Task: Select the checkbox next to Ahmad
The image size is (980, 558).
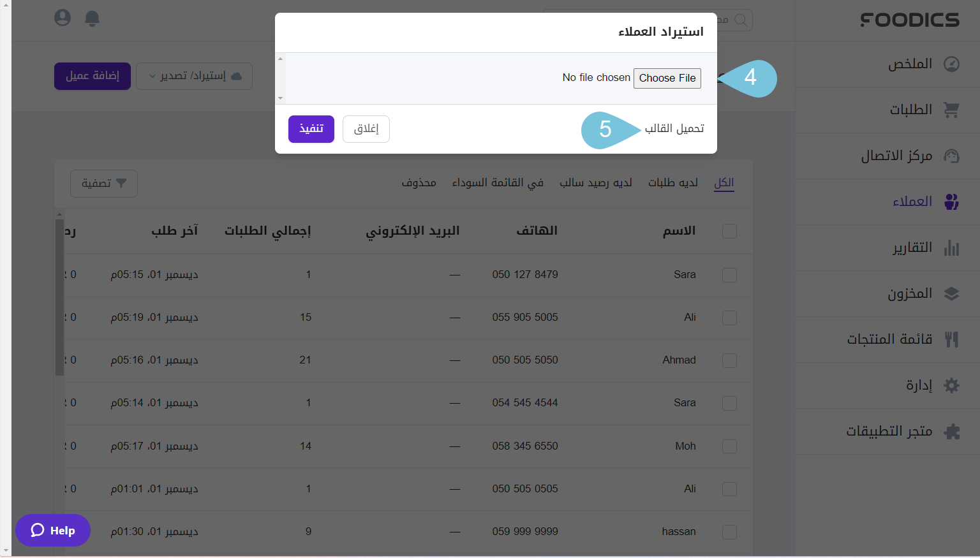Action: 729,360
